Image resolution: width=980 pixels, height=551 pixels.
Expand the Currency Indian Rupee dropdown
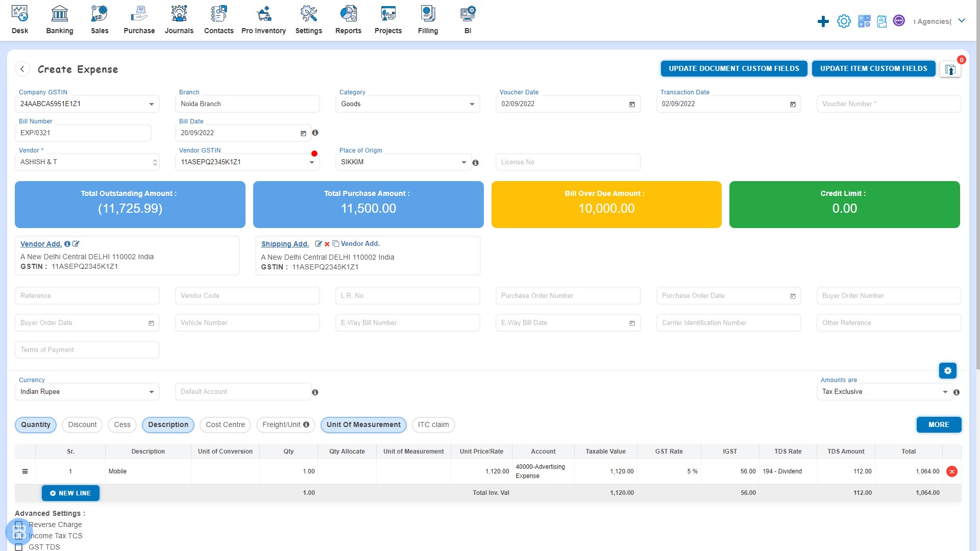pyautogui.click(x=152, y=392)
